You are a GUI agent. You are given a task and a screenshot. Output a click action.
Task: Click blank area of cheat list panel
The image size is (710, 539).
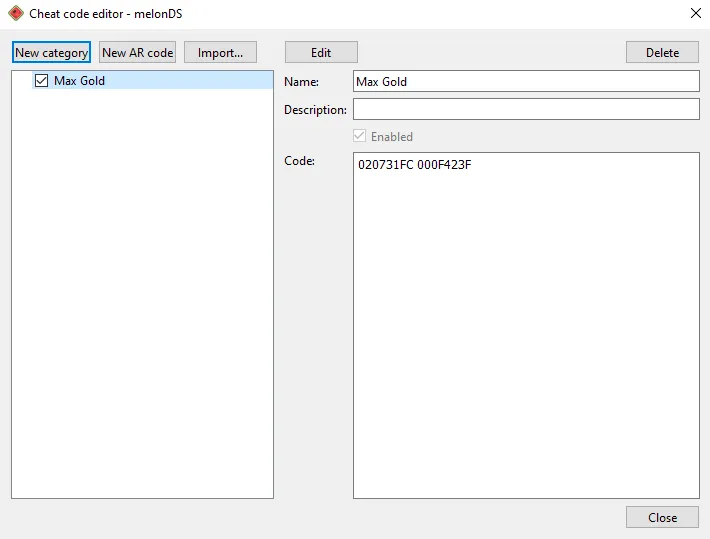(142, 294)
